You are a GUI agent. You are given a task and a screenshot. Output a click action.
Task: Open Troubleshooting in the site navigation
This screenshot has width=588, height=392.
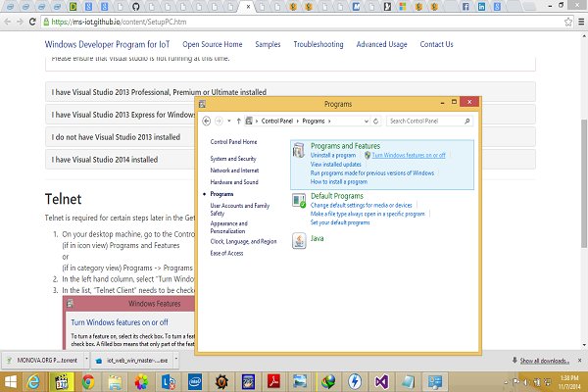[x=318, y=44]
